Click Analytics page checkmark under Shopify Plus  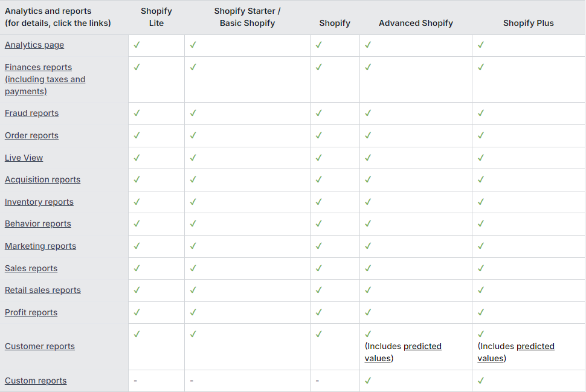tap(481, 45)
